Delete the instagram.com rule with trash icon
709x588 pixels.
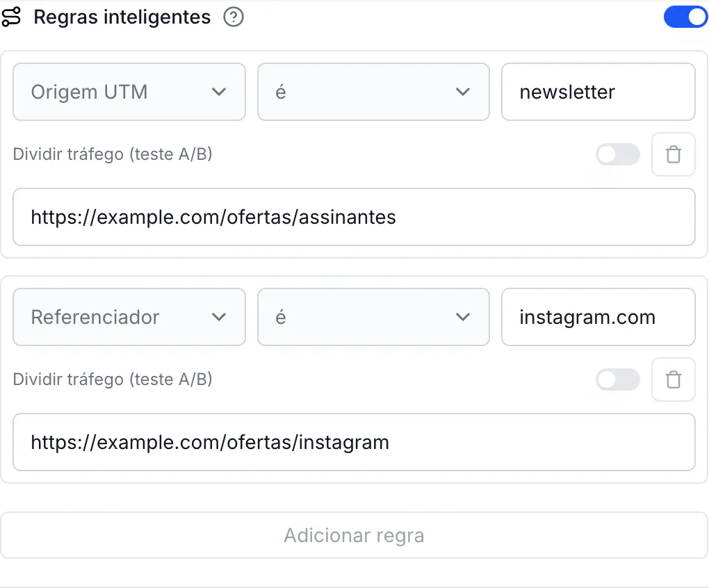(x=674, y=379)
